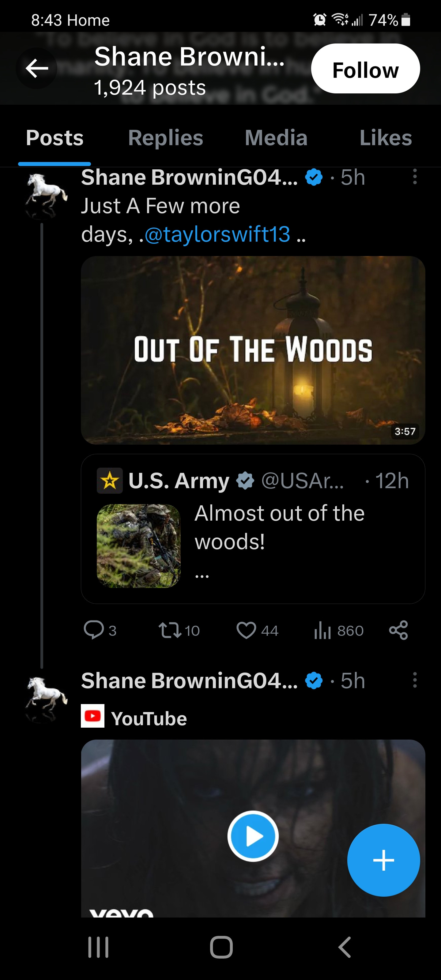Open the three-dot menu on the first post
The height and width of the screenshot is (980, 441).
[415, 177]
